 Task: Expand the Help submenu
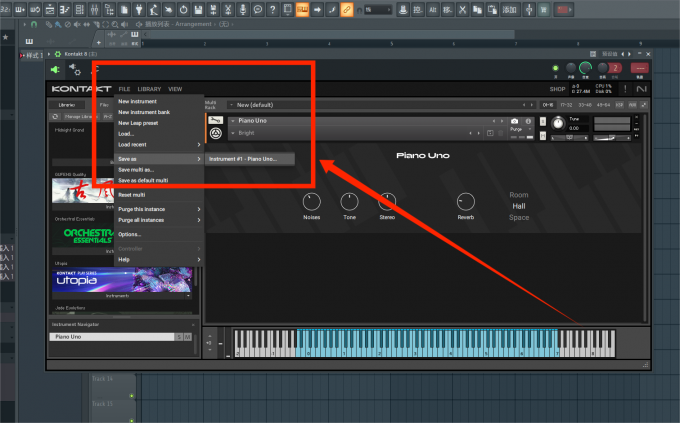[x=159, y=259]
